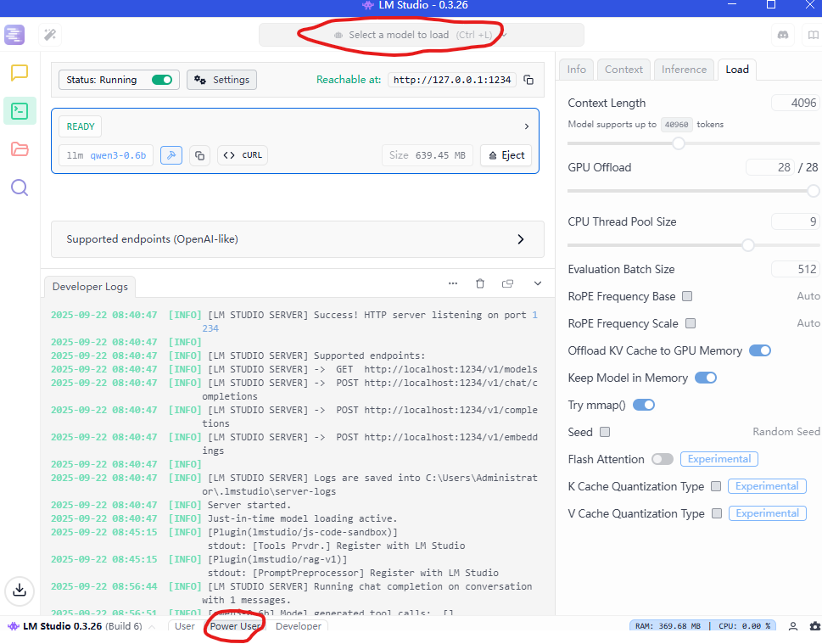The image size is (822, 644).
Task: Switch to the Context tab
Action: (x=623, y=70)
